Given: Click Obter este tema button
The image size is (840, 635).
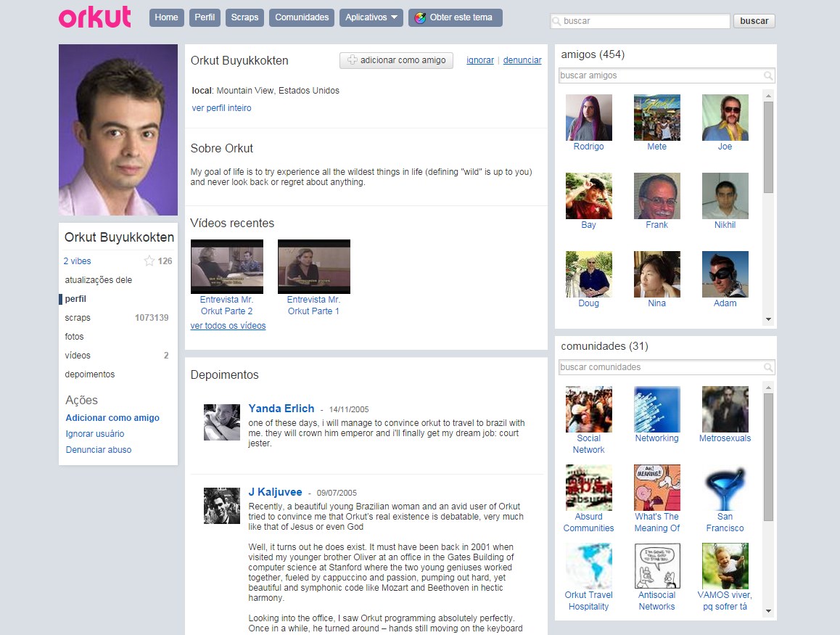Looking at the screenshot, I should click(456, 17).
